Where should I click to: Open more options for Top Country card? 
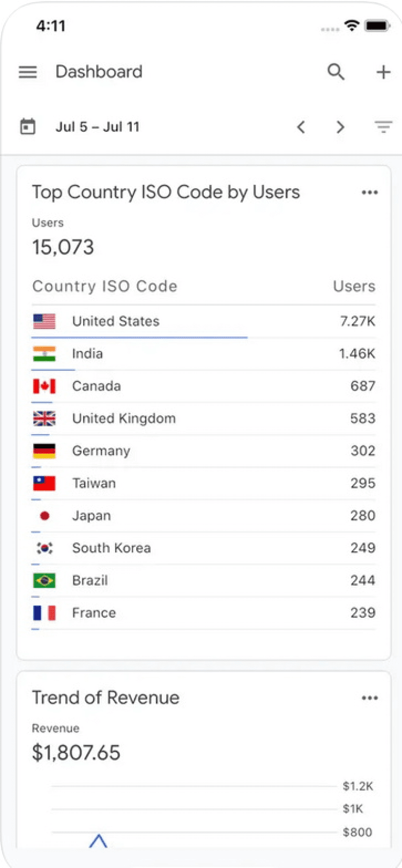370,192
